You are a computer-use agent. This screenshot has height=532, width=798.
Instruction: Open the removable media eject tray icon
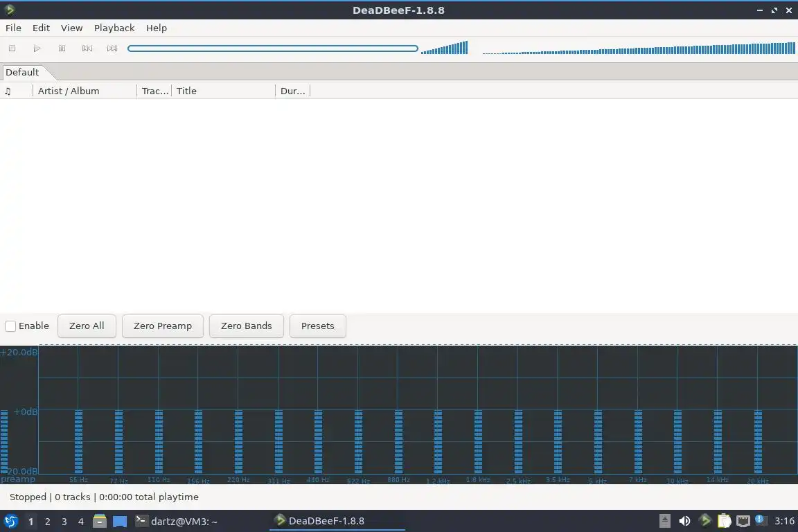(665, 521)
